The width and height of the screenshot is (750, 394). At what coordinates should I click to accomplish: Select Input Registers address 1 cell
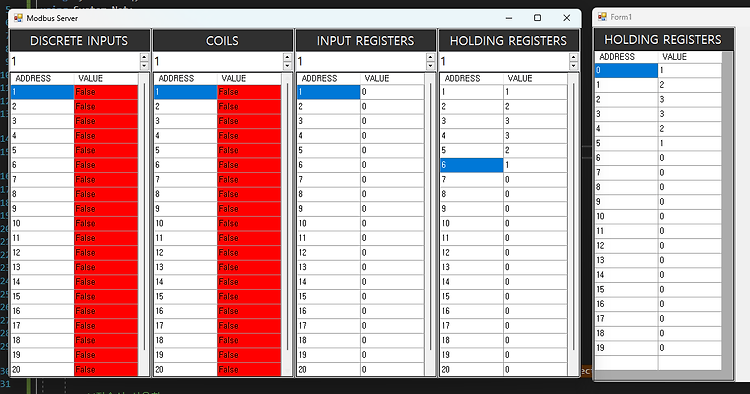328,92
